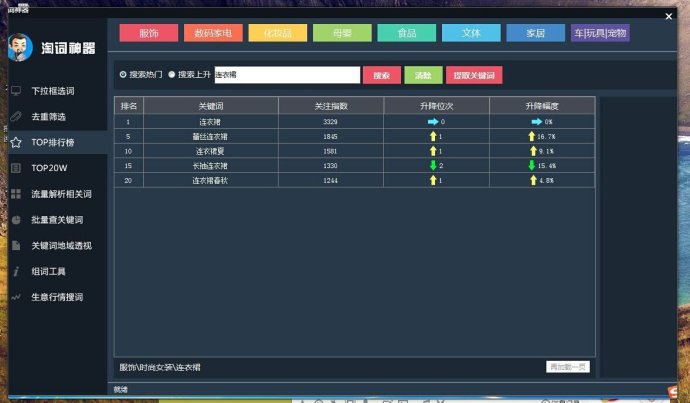Click the 升降位次 column header

pos(437,106)
